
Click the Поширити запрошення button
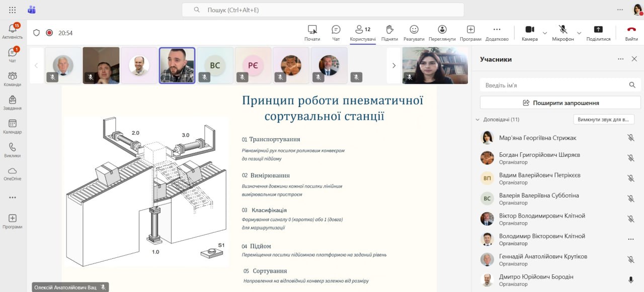(560, 103)
